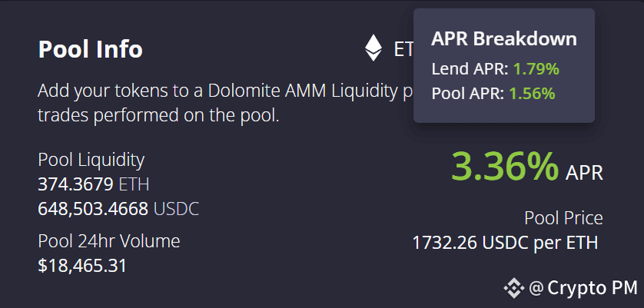Click the USDC unit label in liquidity
This screenshot has height=308, width=644.
[176, 210]
